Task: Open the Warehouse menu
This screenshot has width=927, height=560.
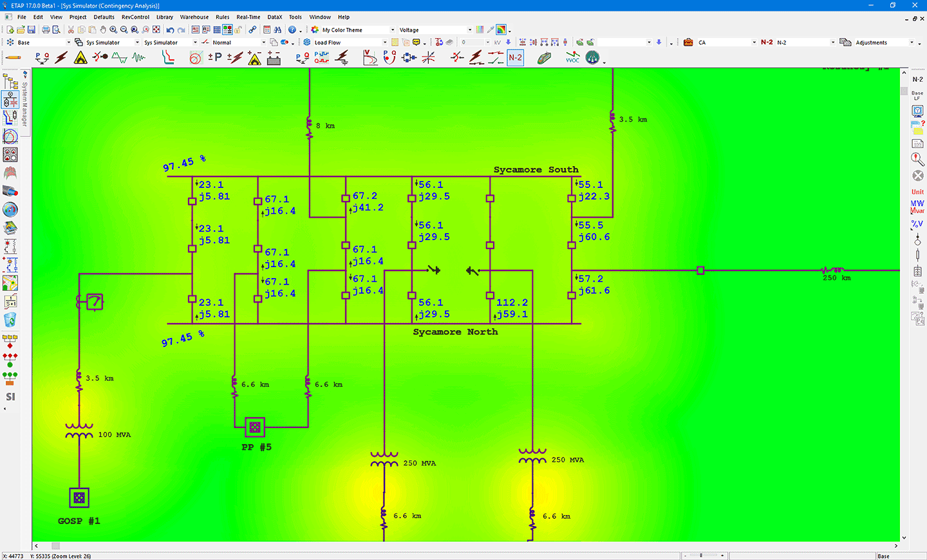Action: tap(194, 17)
